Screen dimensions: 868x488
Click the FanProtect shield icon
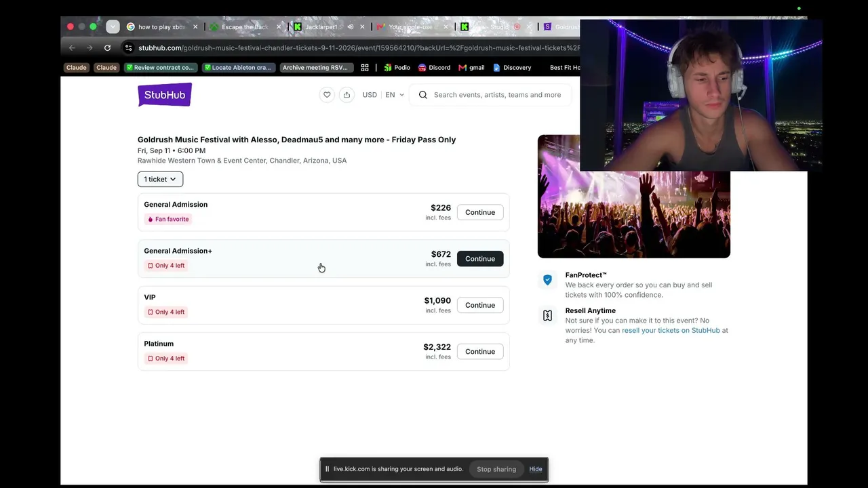(547, 280)
